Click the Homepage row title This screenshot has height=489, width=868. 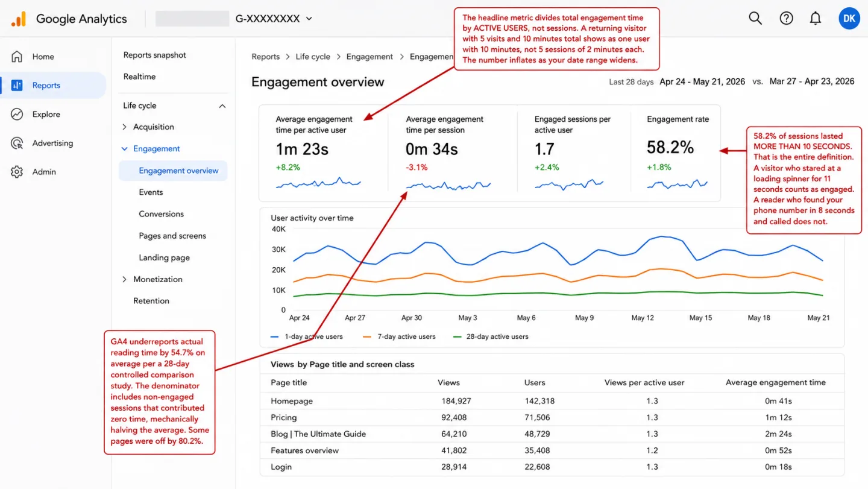292,401
